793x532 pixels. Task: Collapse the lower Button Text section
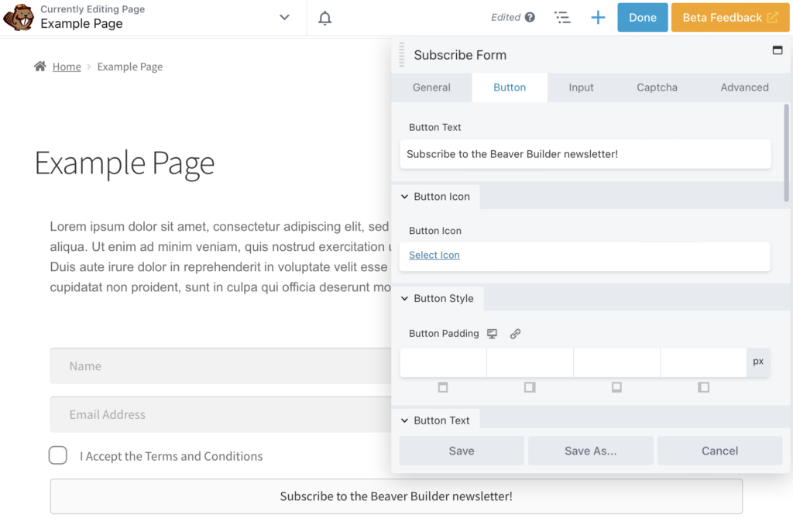pyautogui.click(x=436, y=420)
